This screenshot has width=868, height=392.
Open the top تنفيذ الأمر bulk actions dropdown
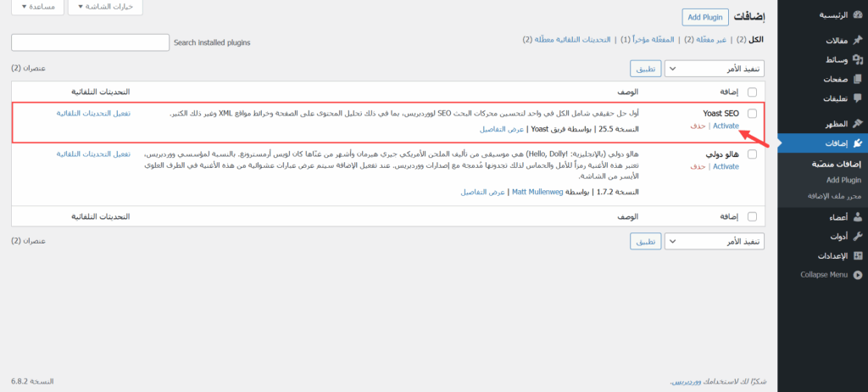tap(714, 69)
